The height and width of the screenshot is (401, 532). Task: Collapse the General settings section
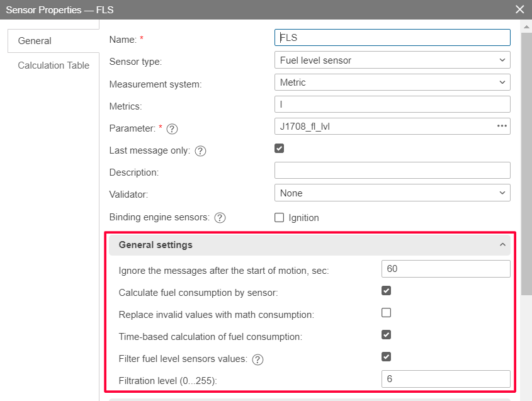click(x=502, y=245)
